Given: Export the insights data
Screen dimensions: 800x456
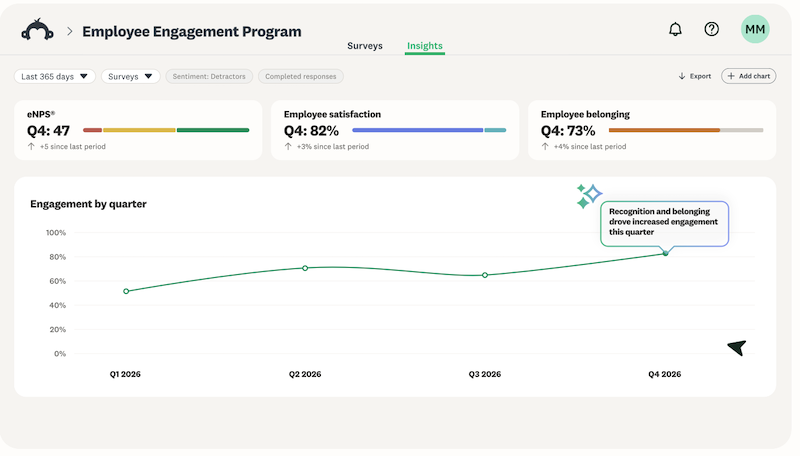Looking at the screenshot, I should pyautogui.click(x=694, y=76).
